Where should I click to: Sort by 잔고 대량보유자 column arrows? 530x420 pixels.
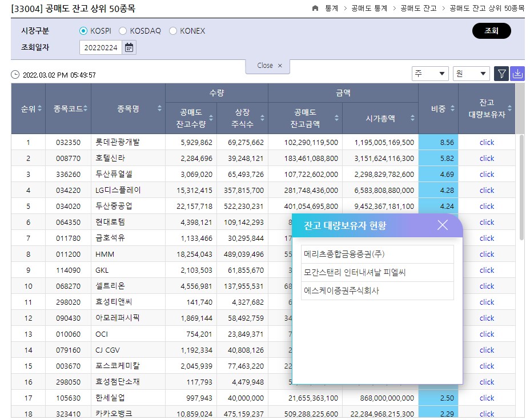[x=509, y=108]
